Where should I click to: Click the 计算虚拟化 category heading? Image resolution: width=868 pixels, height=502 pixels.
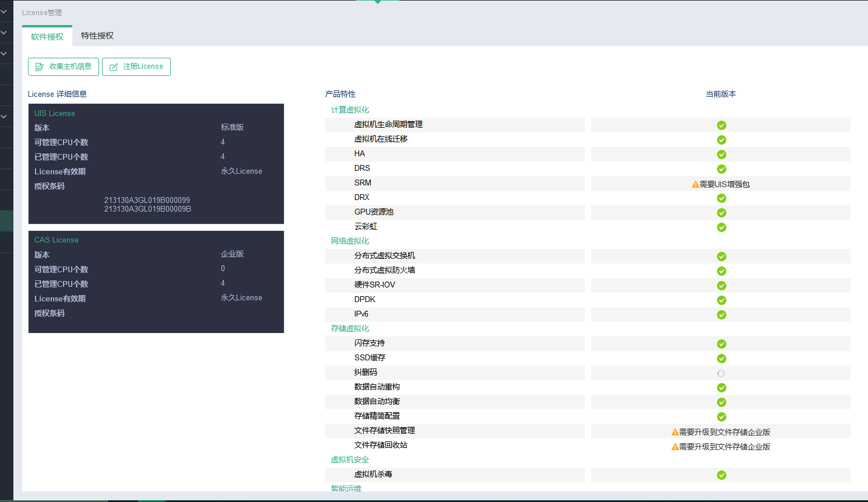coord(350,110)
